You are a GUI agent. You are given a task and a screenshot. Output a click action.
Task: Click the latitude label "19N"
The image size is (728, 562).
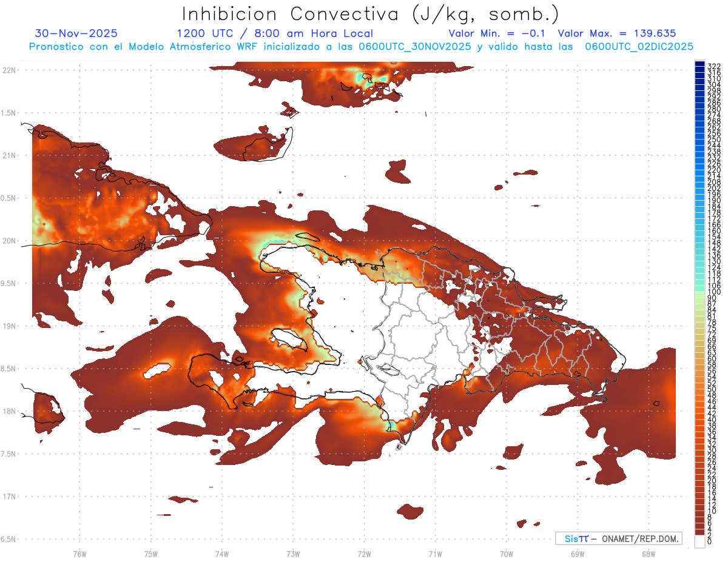coord(10,326)
